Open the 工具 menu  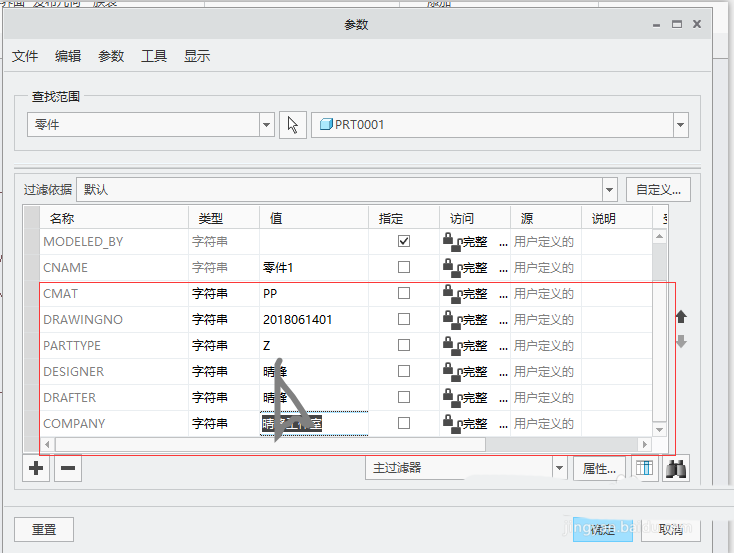(x=154, y=56)
